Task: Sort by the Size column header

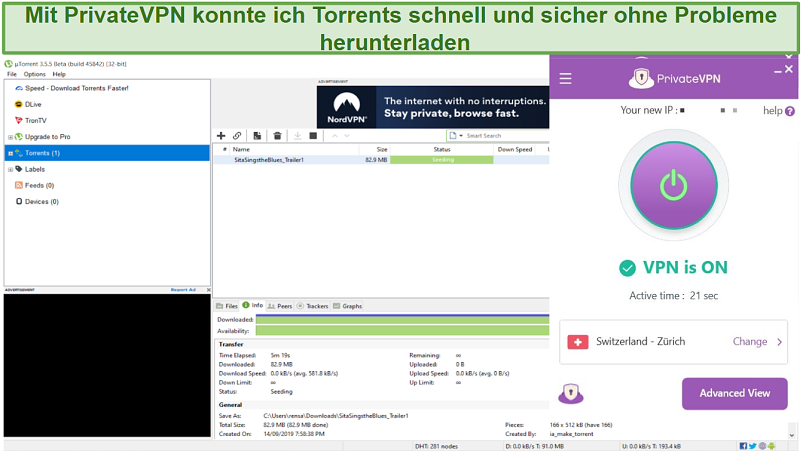Action: (374, 149)
